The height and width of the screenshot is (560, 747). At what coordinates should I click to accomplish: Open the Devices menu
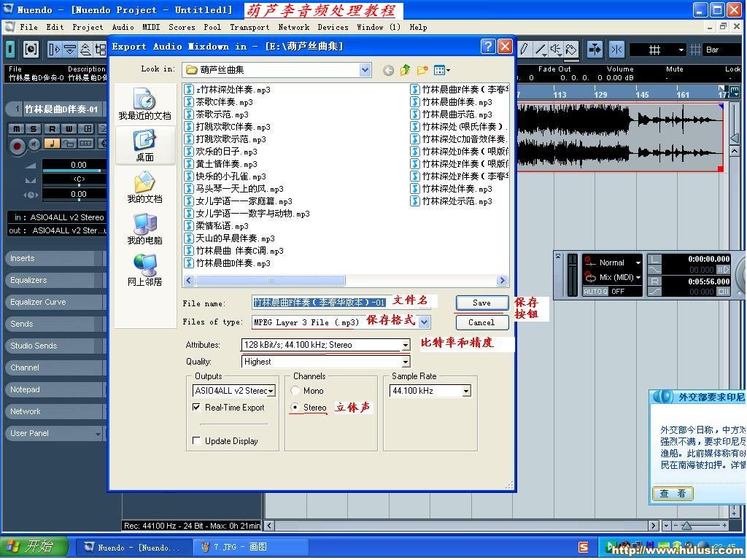tap(333, 27)
